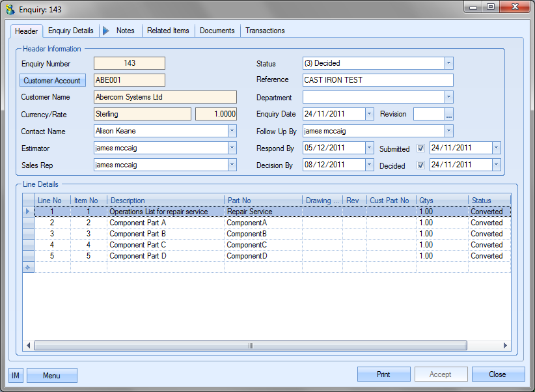
Task: Expand the Contact Name dropdown
Action: point(232,131)
